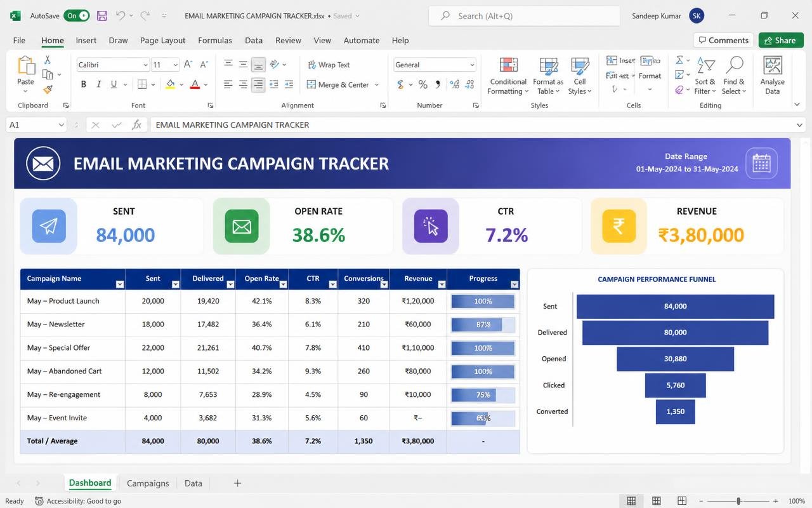Screen dimensions: 812x508
Task: Increase indent in Alignment group
Action: (289, 84)
